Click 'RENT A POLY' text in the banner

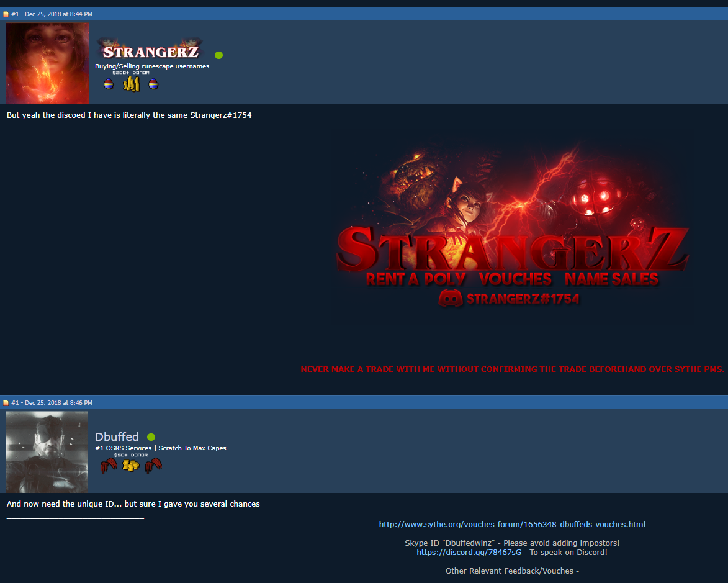pyautogui.click(x=416, y=279)
